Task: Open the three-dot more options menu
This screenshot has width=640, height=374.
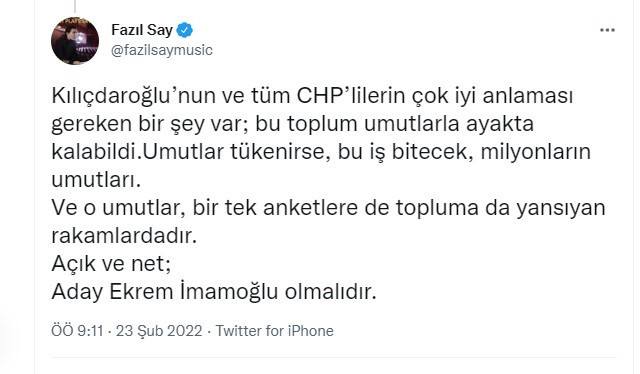Action: point(607,30)
